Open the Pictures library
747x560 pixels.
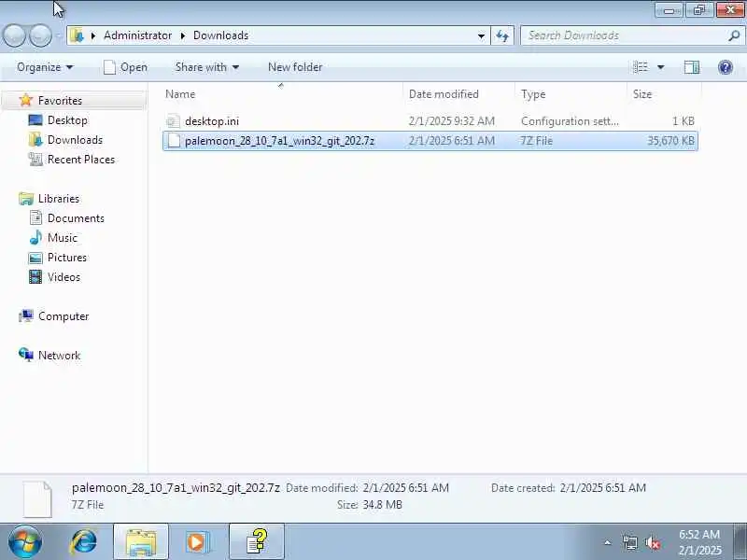tap(67, 258)
